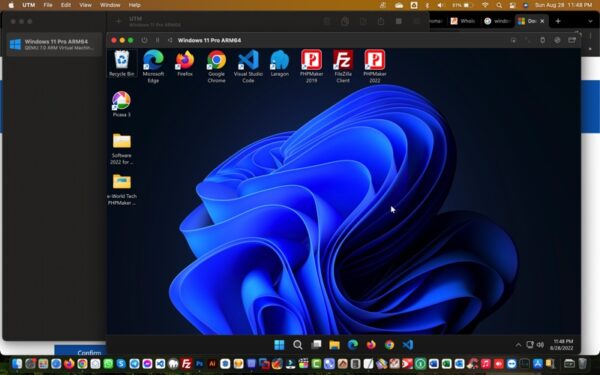This screenshot has width=600, height=375.
Task: Close the active browser tab
Action: (542, 21)
